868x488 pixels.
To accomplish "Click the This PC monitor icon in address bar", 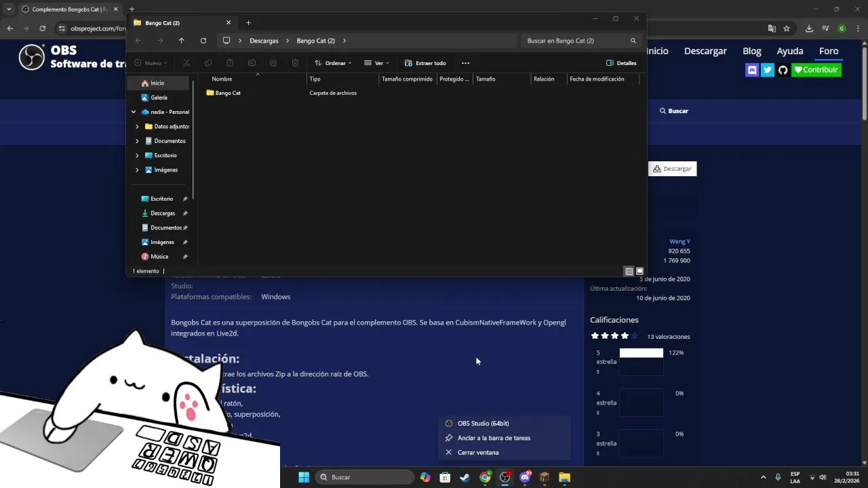I will [x=226, y=41].
